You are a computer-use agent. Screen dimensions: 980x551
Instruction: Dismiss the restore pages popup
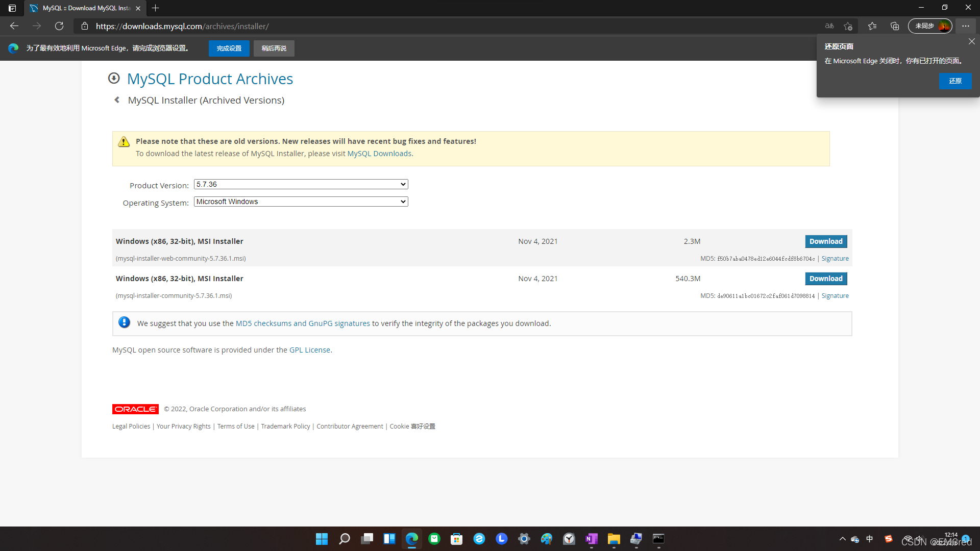[971, 42]
